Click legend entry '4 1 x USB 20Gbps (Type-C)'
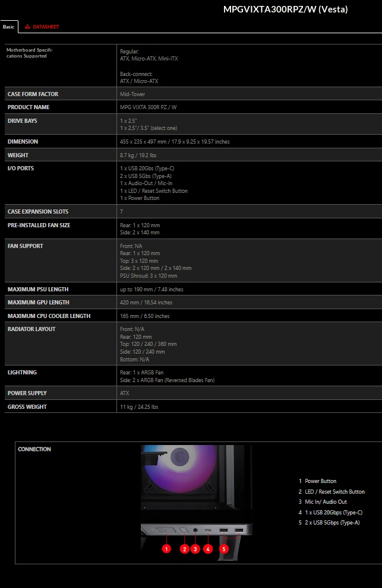 tap(330, 513)
